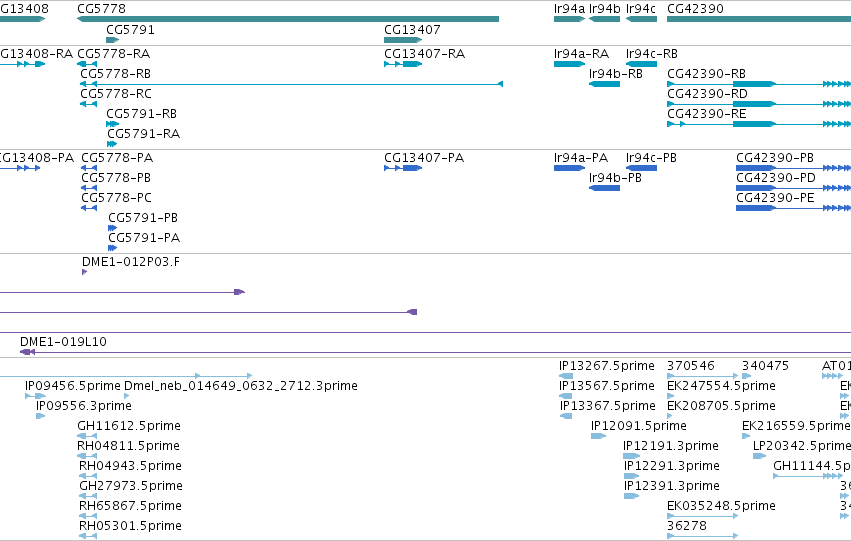This screenshot has height=541, width=851.
Task: Click the RH04811.5prime EST label
Action: click(x=129, y=446)
